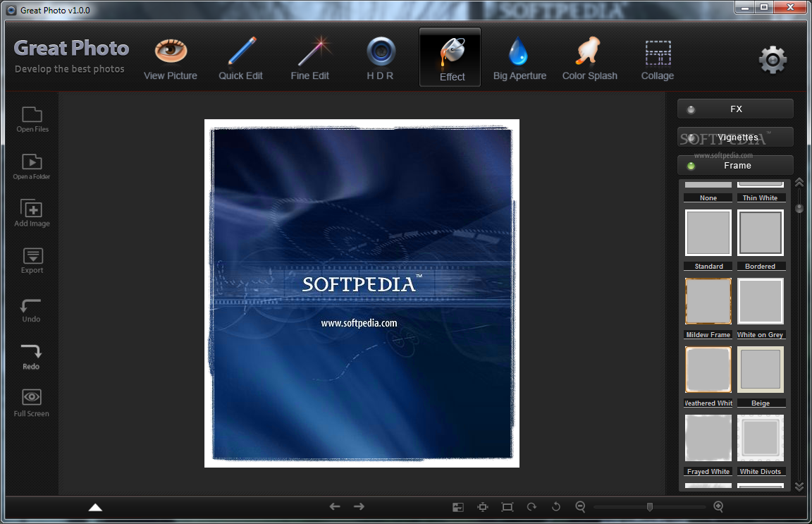
Task: Toggle before/after compare view icon
Action: 457,507
